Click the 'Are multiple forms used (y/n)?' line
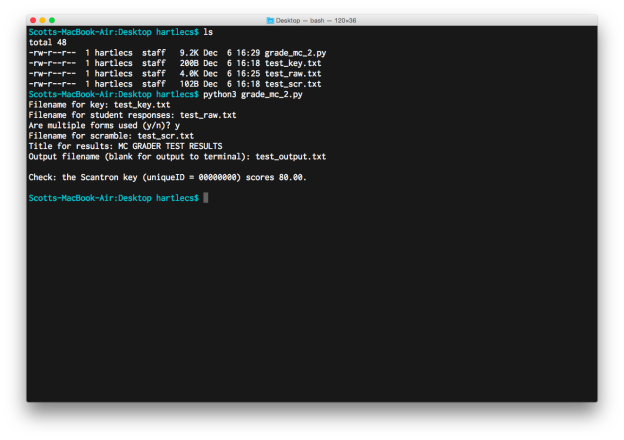 point(104,125)
